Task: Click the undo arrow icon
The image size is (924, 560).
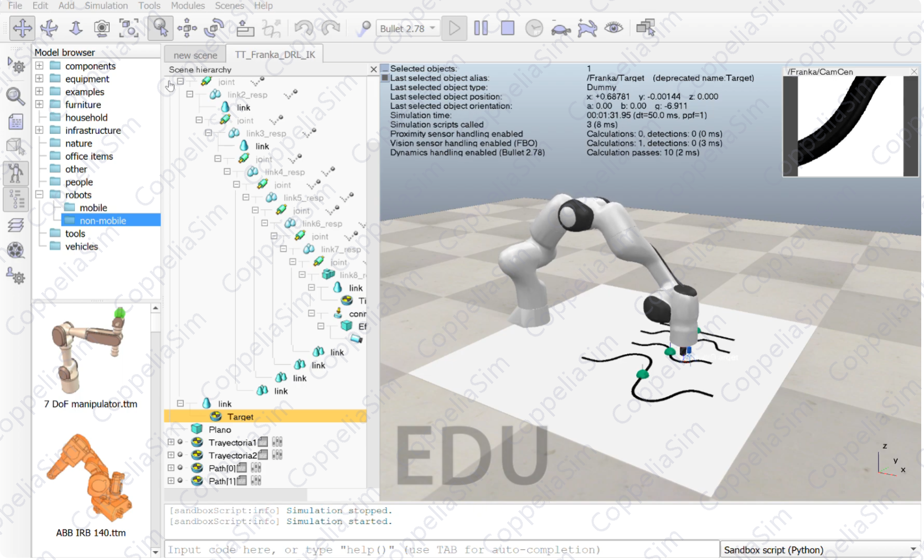Action: (x=303, y=28)
